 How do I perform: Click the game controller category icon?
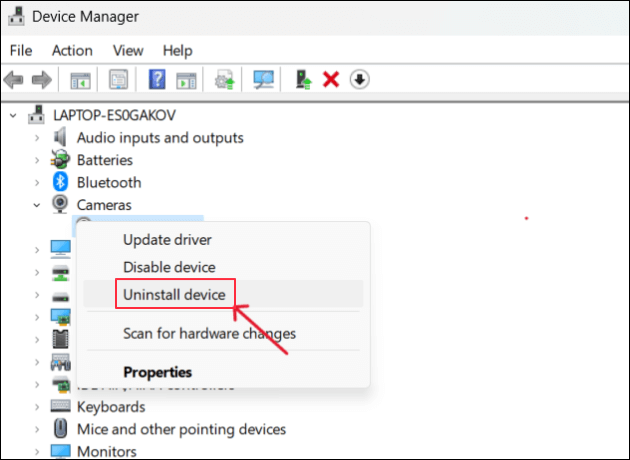pos(61,362)
